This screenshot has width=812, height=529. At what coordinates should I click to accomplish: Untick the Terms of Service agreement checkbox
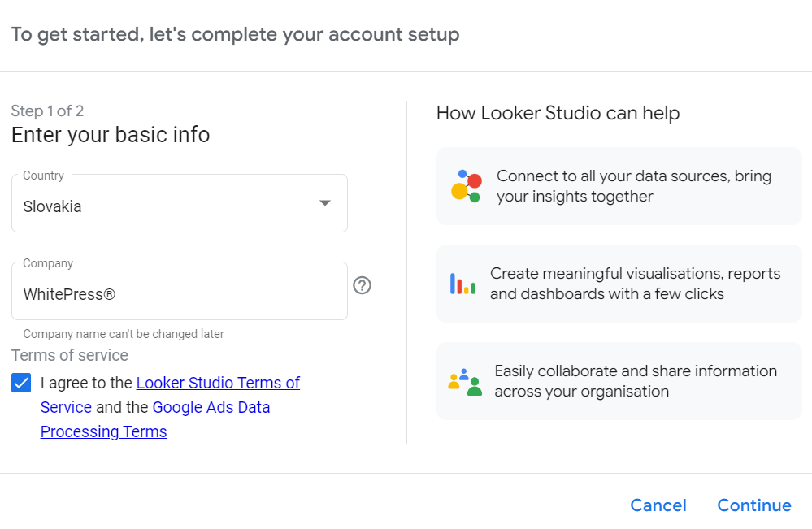click(21, 383)
